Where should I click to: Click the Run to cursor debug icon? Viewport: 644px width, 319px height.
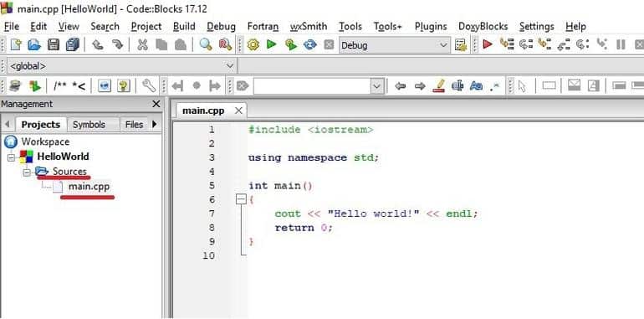tap(507, 44)
